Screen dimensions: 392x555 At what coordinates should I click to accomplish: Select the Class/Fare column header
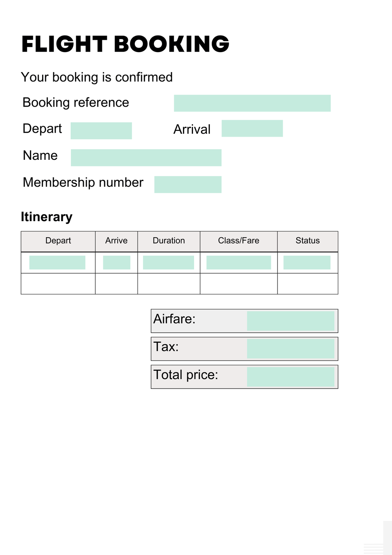pyautogui.click(x=238, y=241)
